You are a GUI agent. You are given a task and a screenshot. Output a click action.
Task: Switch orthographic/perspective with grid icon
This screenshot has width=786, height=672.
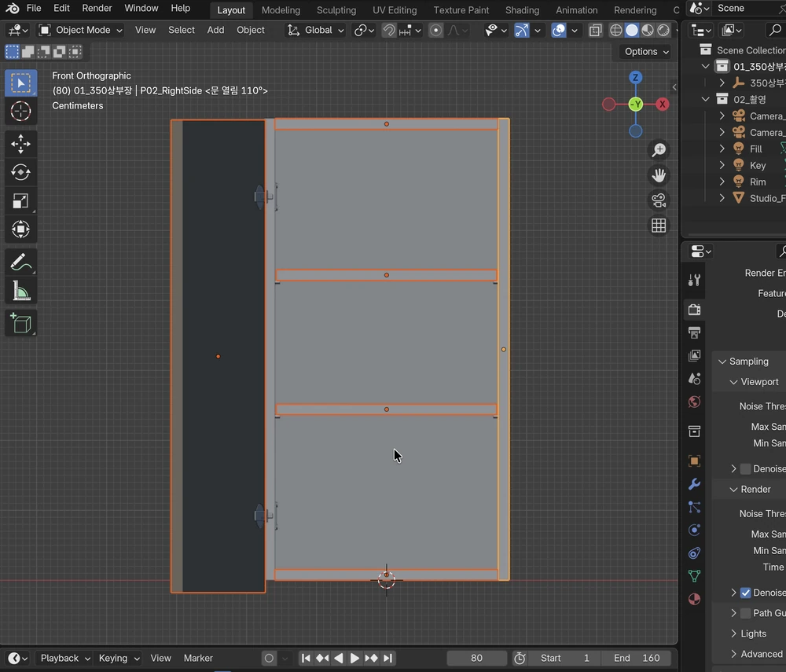[x=659, y=226]
